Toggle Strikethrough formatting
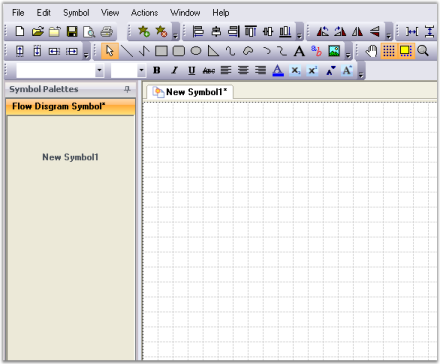 209,71
